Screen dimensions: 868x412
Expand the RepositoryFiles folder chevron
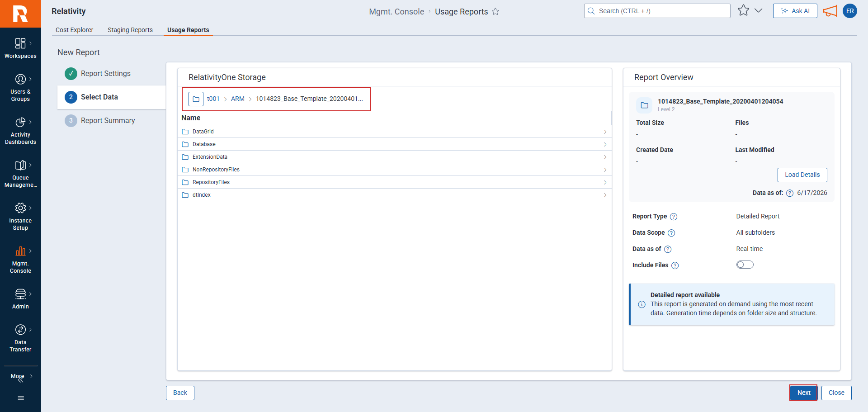coord(605,182)
